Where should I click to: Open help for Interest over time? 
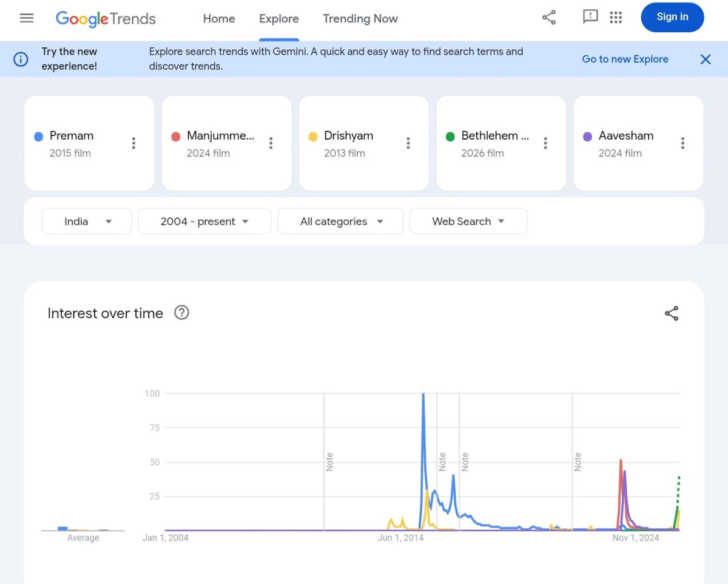(181, 313)
